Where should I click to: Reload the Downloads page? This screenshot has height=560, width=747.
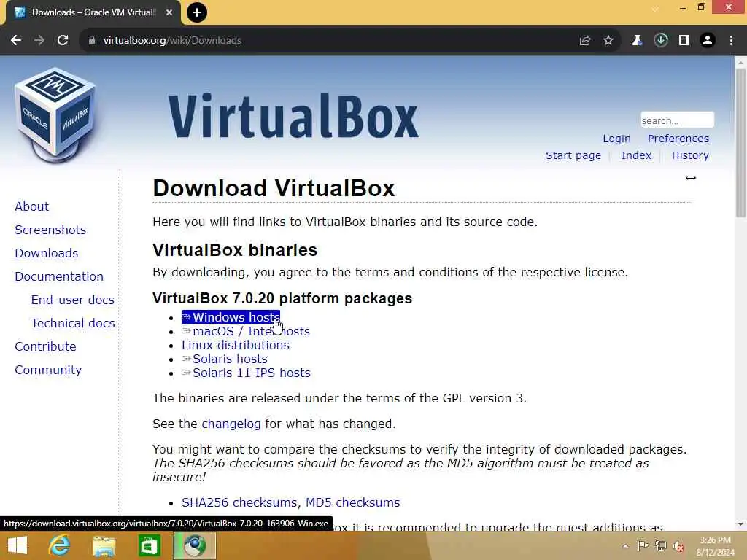(63, 41)
